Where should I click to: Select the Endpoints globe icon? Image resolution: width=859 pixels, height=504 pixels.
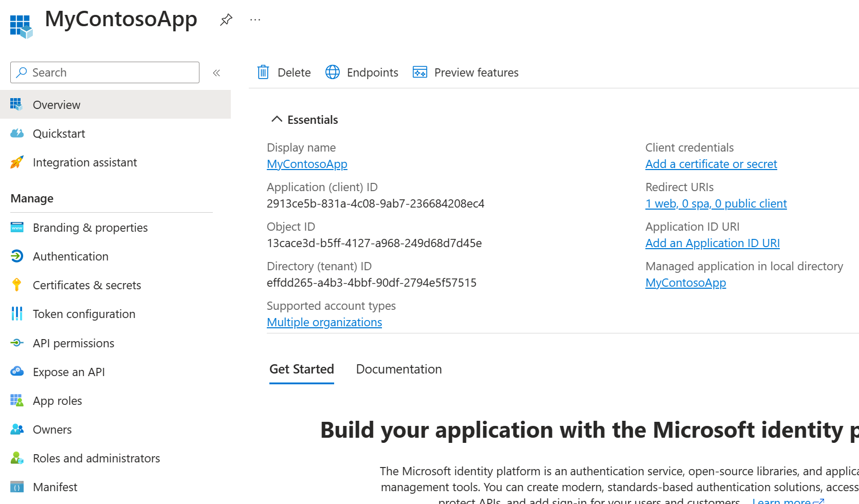[x=333, y=72]
